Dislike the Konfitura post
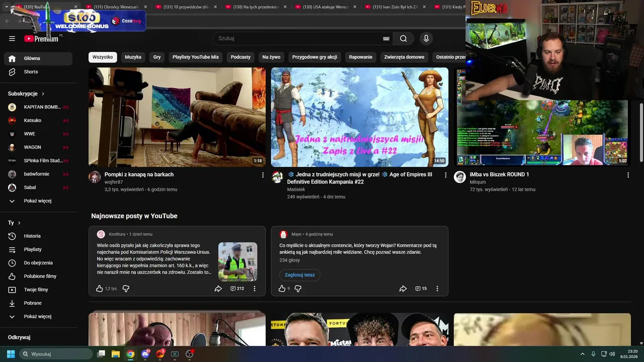Image resolution: width=644 pixels, height=362 pixels. point(126,289)
